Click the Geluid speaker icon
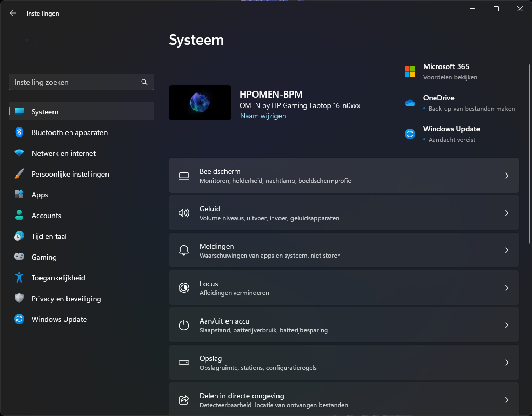This screenshot has width=532, height=416. click(184, 213)
